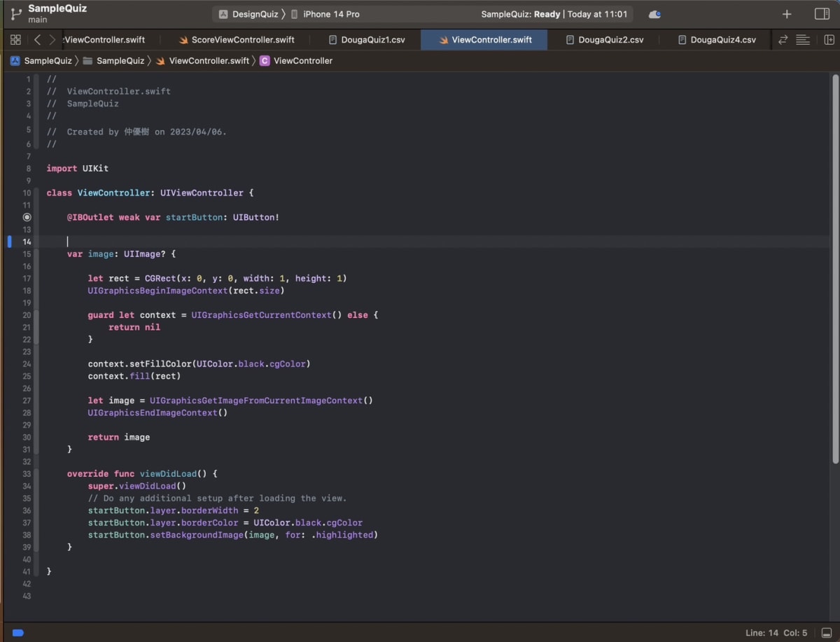Open the partially hidden first ViewController.swift tab
The width and height of the screenshot is (840, 642).
104,40
